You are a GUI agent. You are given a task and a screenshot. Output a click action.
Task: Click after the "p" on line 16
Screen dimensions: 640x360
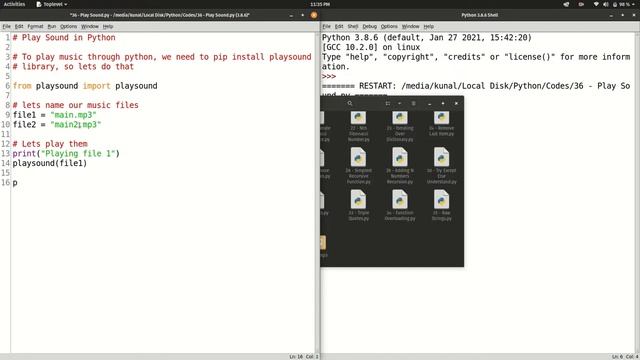click(18, 183)
